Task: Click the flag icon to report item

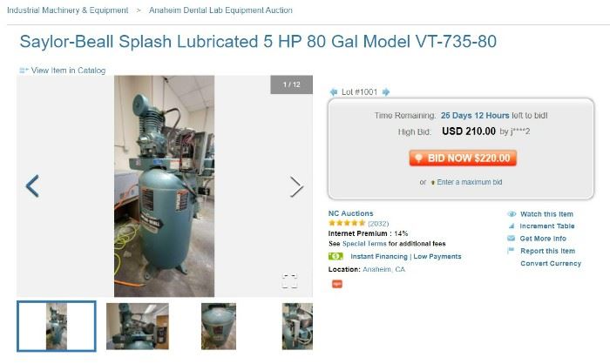Action: coord(511,251)
